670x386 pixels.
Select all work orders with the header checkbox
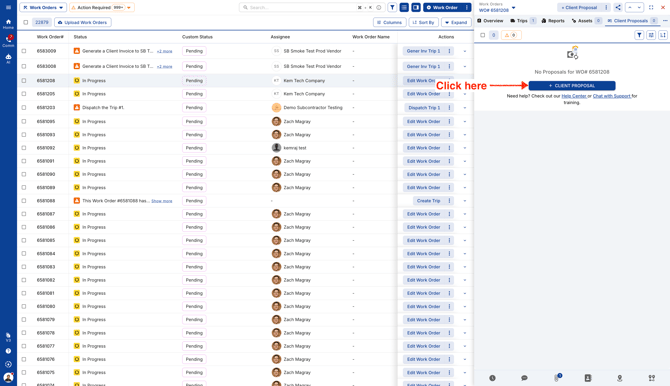pyautogui.click(x=26, y=22)
